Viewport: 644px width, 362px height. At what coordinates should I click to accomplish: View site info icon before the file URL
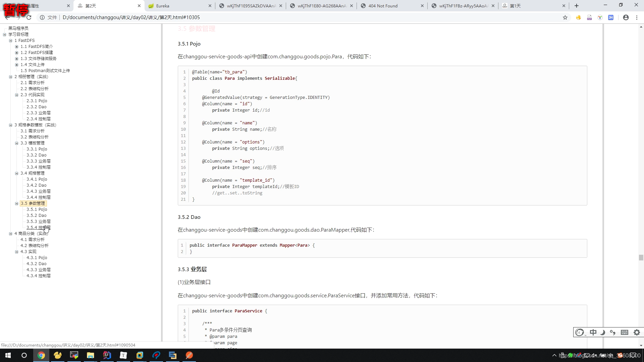[x=42, y=17]
